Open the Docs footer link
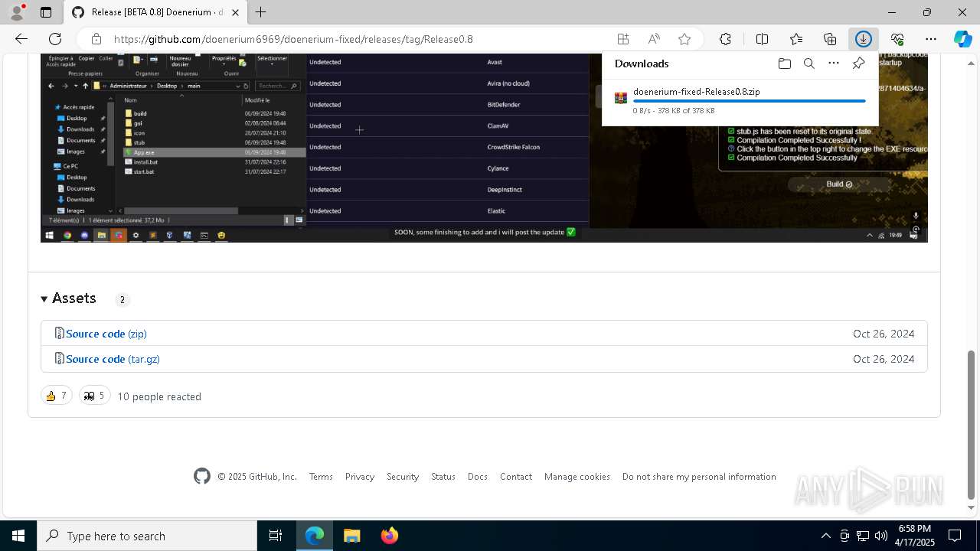The image size is (980, 551). click(x=478, y=477)
